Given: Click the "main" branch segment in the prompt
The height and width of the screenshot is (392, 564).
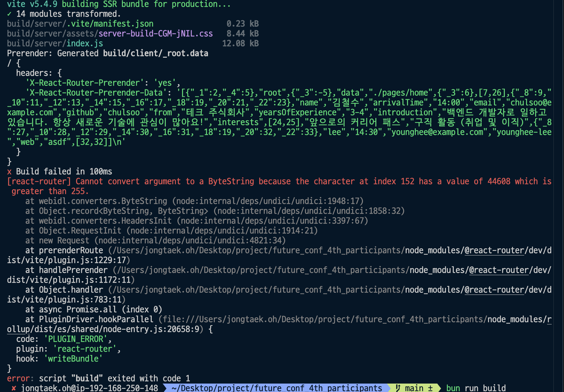Looking at the screenshot, I should [414, 388].
